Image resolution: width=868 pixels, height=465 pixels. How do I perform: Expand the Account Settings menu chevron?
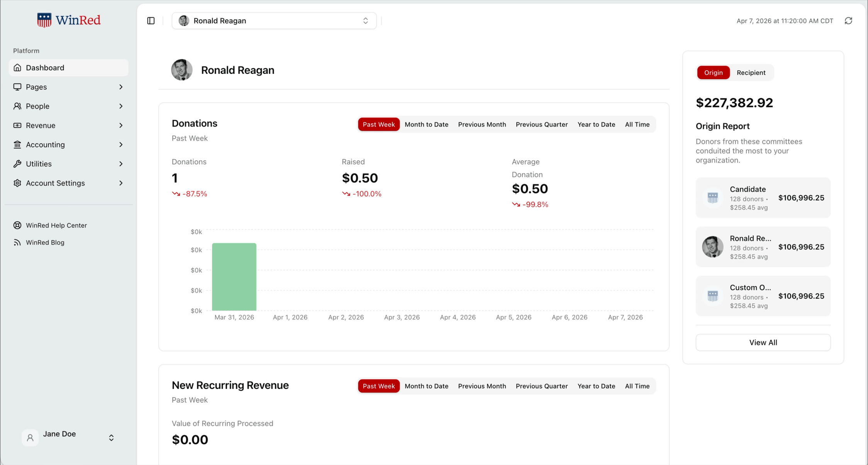pos(121,183)
